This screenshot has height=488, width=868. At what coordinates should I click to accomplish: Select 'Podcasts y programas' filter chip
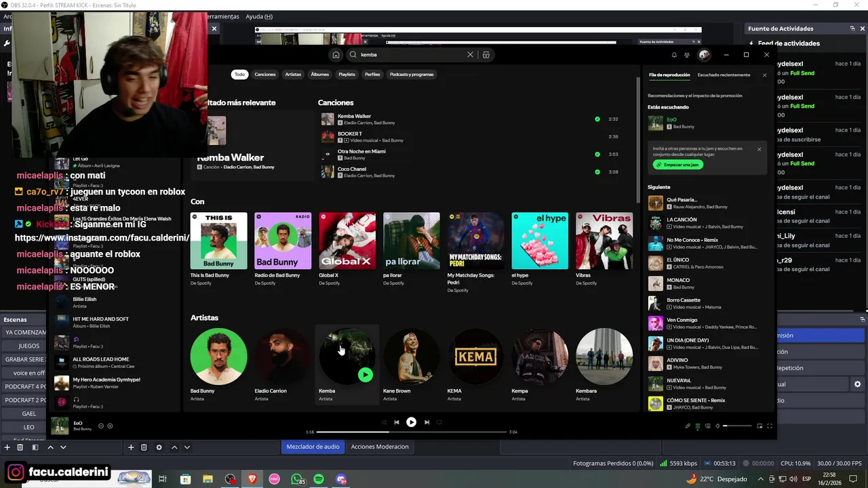coord(412,75)
